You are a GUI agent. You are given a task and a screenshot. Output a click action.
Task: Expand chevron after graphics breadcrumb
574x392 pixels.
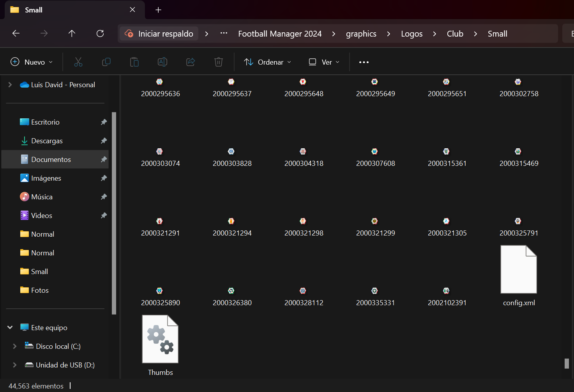point(389,33)
